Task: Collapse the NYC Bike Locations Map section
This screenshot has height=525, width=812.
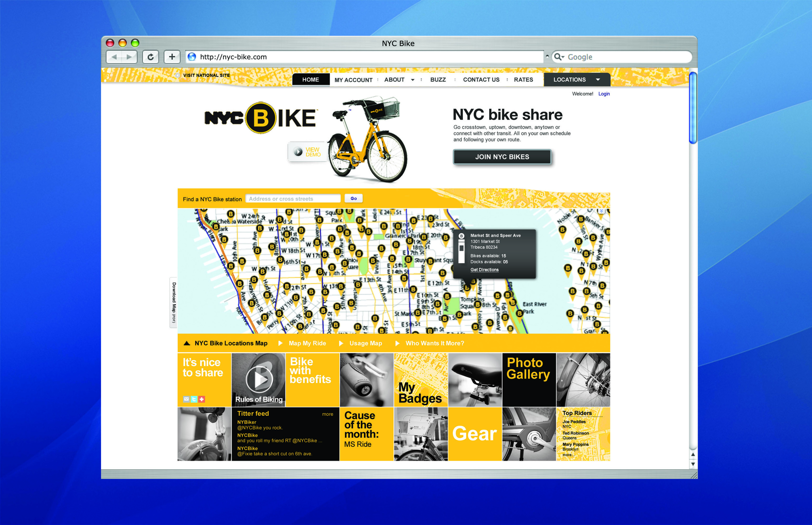Action: coord(187,343)
